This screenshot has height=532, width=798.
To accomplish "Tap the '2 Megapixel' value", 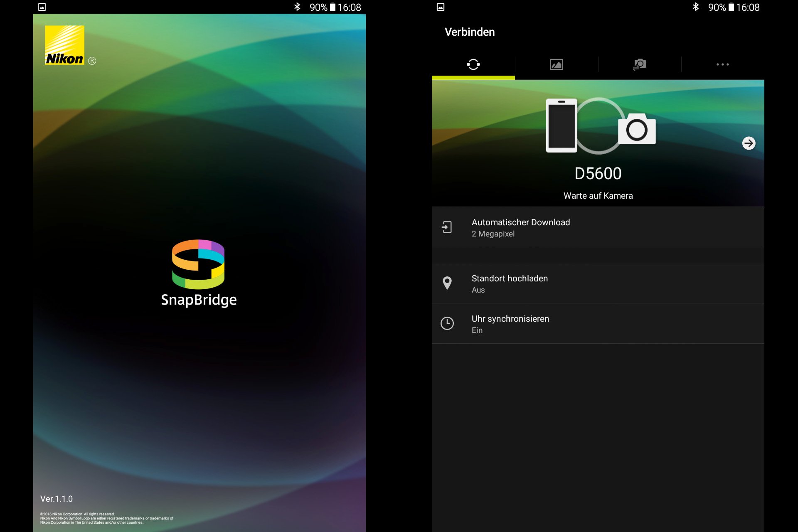I will [x=493, y=234].
